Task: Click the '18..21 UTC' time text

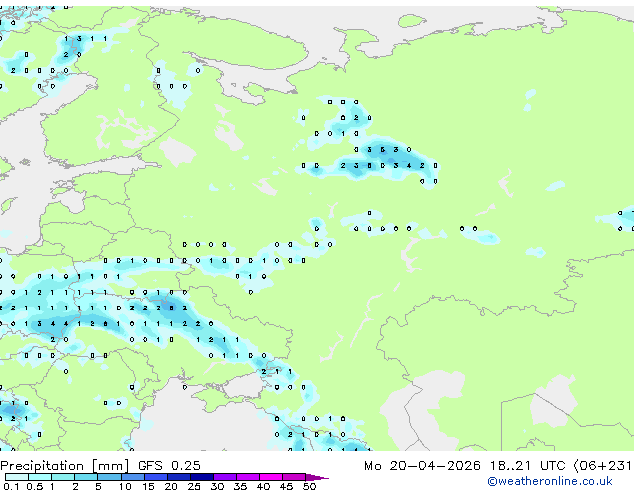Action: point(527,466)
